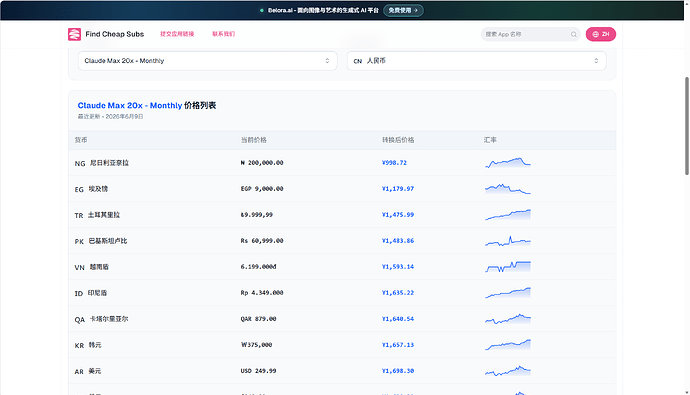Open the CN 人民币 currency dropdown
Viewport: 690px width, 395px height.
(x=477, y=61)
